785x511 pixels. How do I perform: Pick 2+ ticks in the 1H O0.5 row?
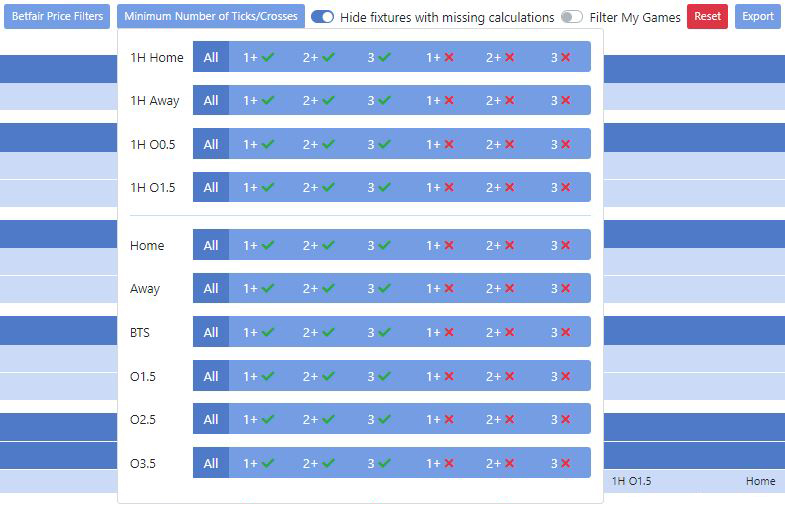(x=319, y=144)
